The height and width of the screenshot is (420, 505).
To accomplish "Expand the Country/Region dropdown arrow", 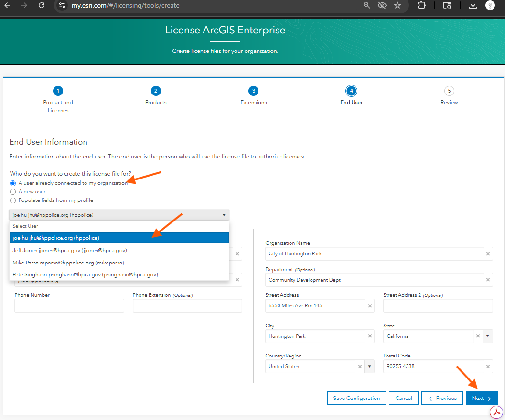I will (369, 367).
